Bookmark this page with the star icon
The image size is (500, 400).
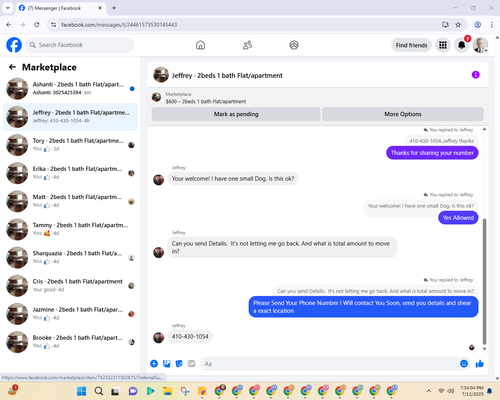458,25
